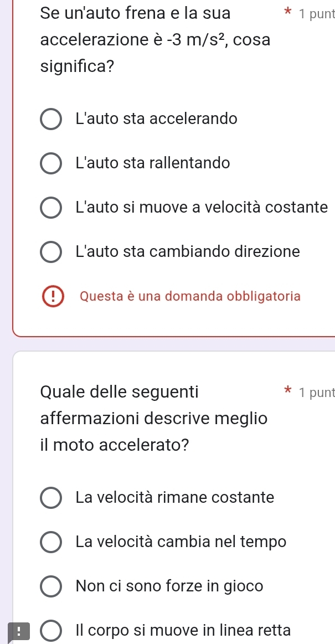Click the required asterisk on the accelerated motion question

(286, 393)
